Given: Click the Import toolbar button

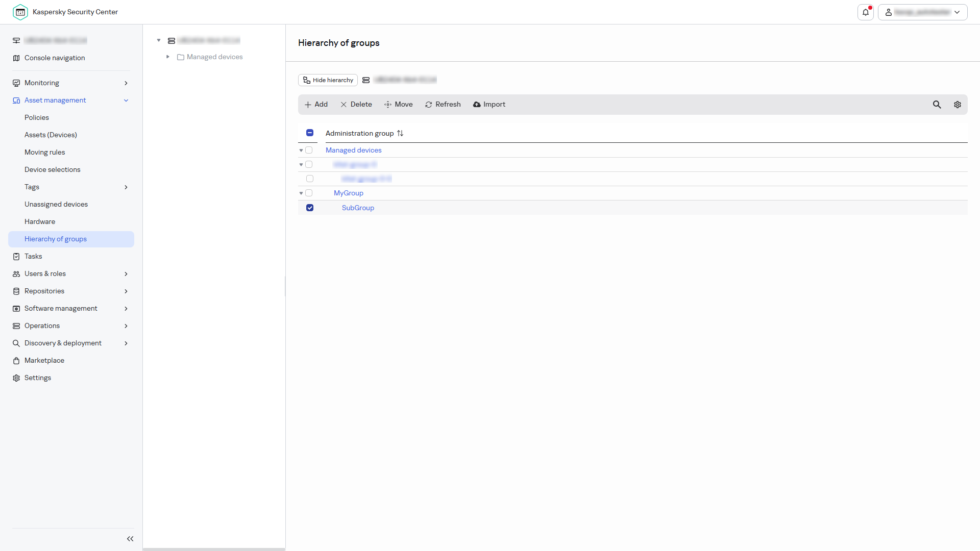Looking at the screenshot, I should point(489,105).
